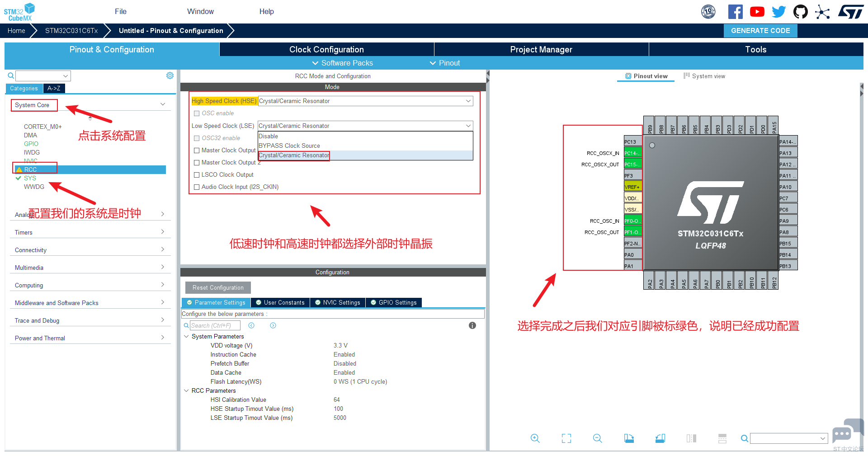Switch to the Project Manager tab
868x456 pixels.
pos(541,50)
